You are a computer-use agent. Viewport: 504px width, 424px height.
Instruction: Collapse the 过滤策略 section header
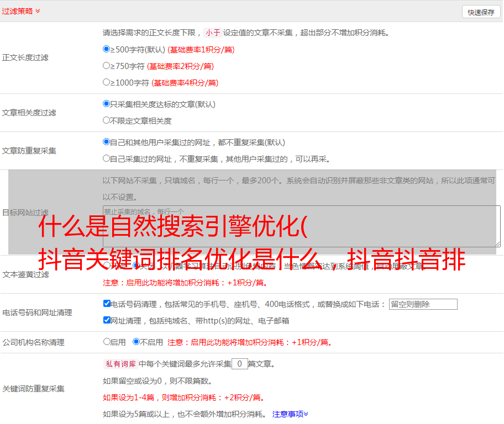[21, 11]
